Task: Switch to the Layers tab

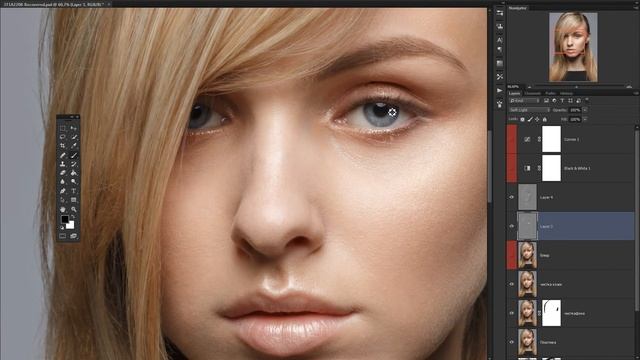Action: pyautogui.click(x=514, y=93)
